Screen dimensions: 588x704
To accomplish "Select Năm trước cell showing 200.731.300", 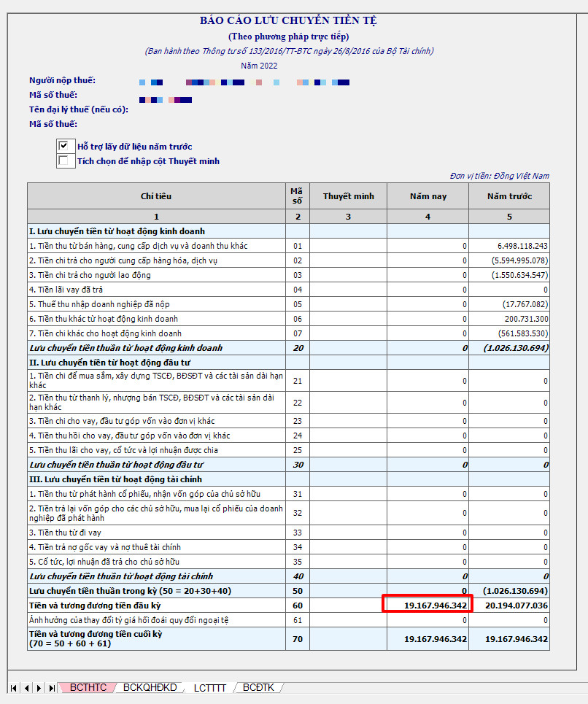I will 509,319.
